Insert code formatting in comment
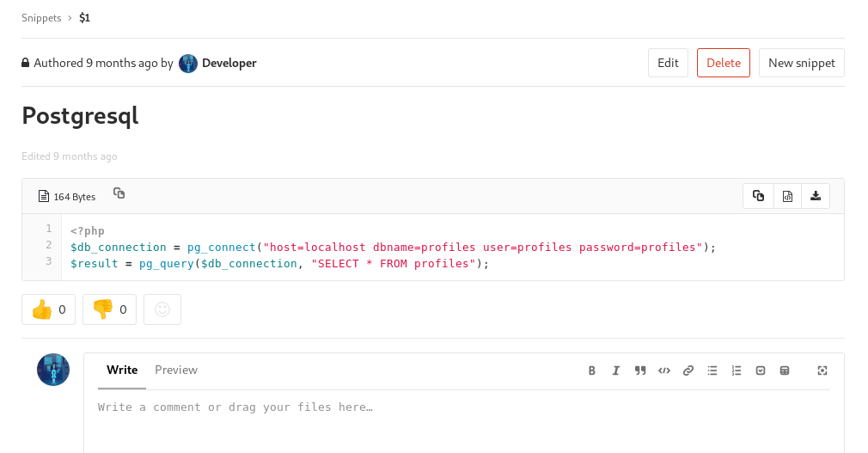This screenshot has height=453, width=868. 664,370
